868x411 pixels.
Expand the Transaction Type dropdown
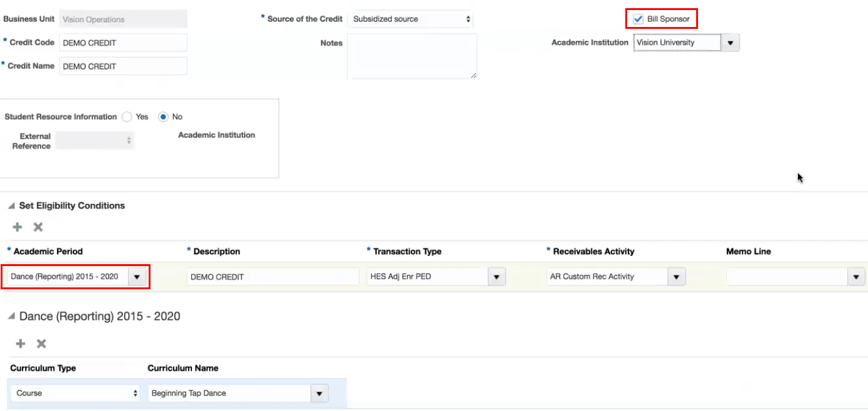(x=497, y=277)
